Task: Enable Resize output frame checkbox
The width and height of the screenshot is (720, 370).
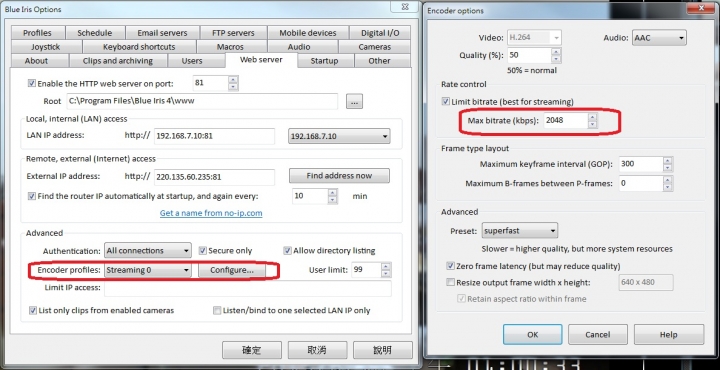Action: [450, 282]
